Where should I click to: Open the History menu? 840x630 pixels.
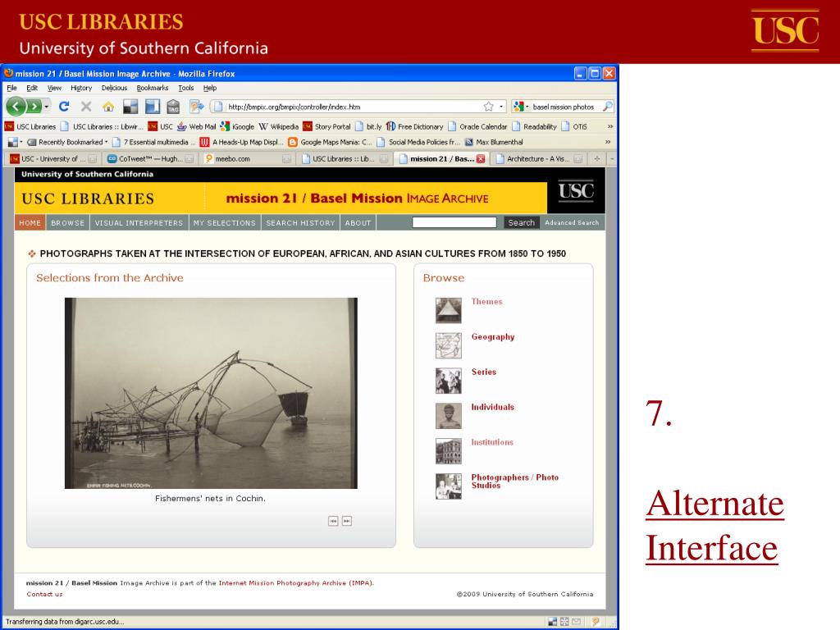click(x=81, y=88)
